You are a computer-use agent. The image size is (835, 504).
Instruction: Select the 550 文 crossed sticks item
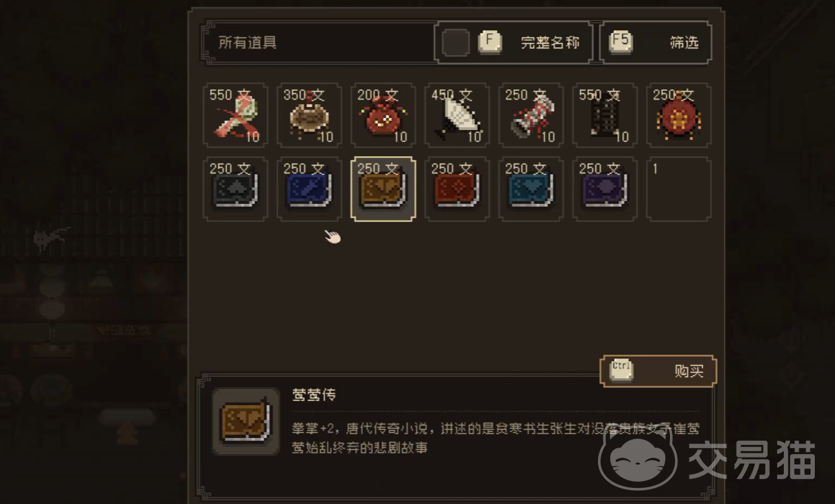click(x=235, y=115)
